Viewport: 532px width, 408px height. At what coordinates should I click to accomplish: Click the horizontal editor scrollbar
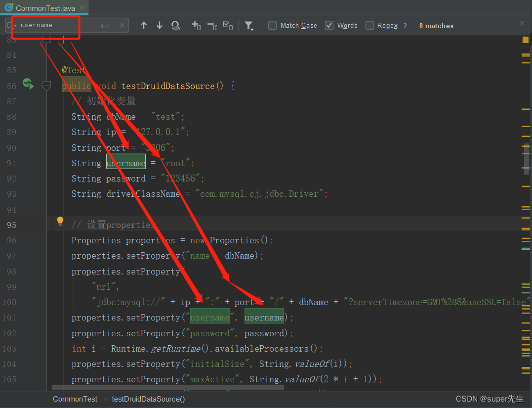[167, 388]
